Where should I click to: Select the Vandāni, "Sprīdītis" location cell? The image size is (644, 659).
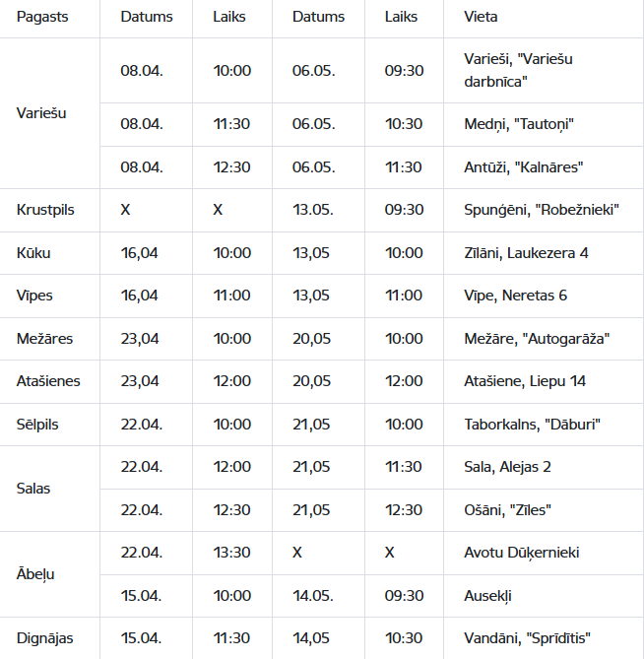[x=527, y=638]
